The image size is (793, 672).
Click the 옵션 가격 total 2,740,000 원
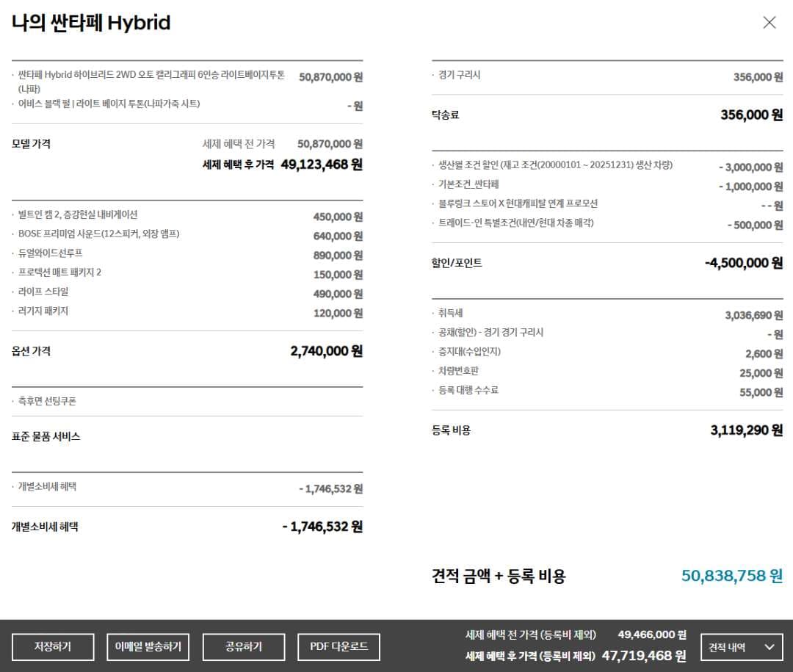[x=327, y=351]
